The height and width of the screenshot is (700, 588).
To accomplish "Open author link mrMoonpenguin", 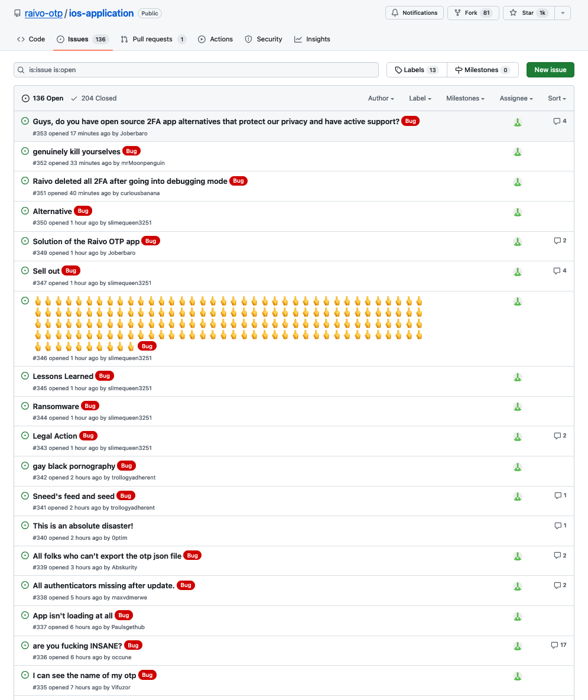I will (x=143, y=163).
